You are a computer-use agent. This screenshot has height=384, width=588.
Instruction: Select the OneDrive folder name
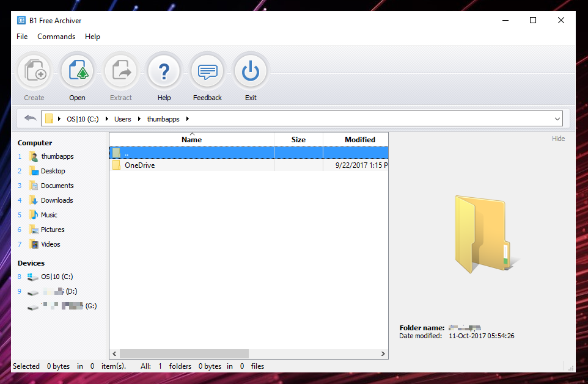(x=140, y=165)
